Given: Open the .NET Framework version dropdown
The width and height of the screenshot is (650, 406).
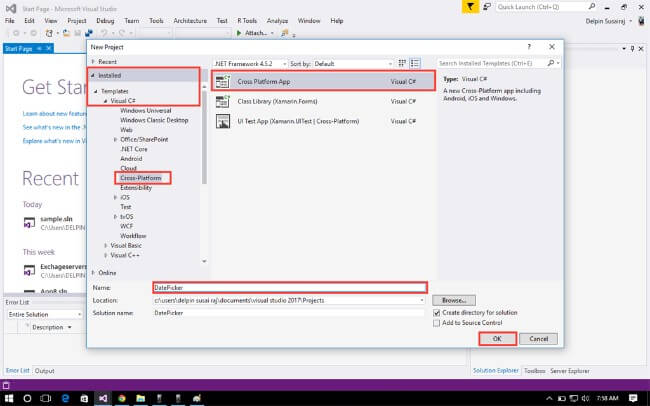Looking at the screenshot, I should coord(285,64).
